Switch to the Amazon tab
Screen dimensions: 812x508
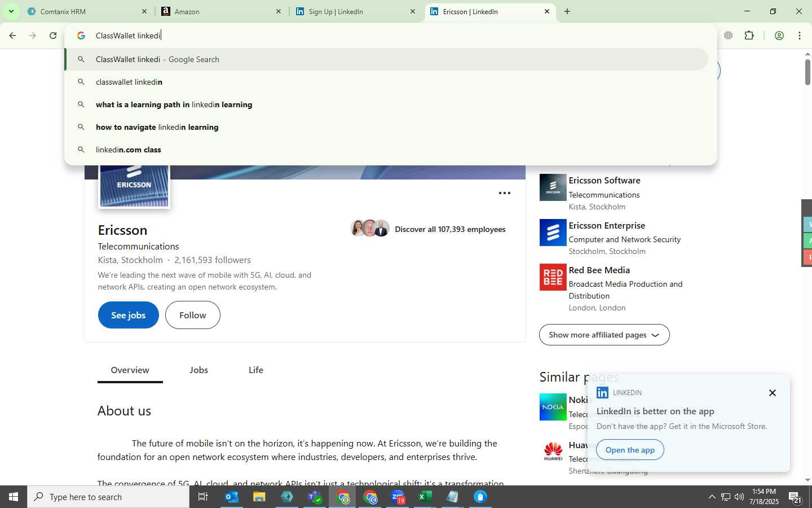point(222,11)
